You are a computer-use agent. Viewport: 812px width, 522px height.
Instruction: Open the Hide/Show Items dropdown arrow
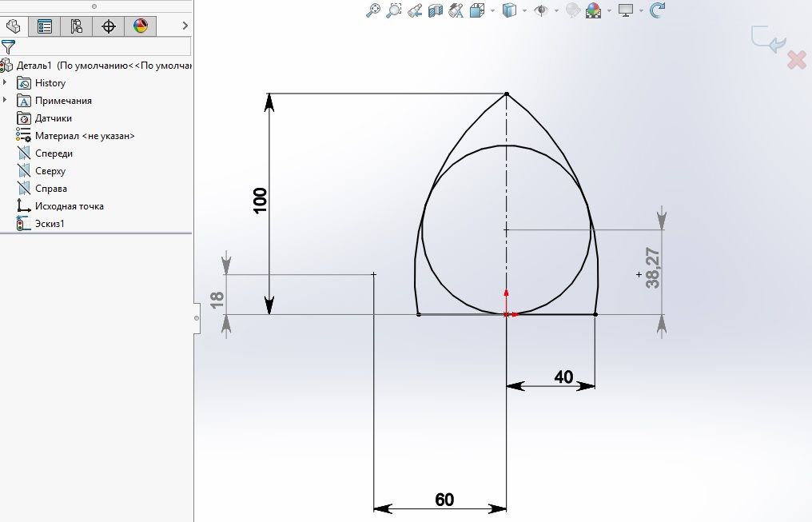pyautogui.click(x=557, y=10)
